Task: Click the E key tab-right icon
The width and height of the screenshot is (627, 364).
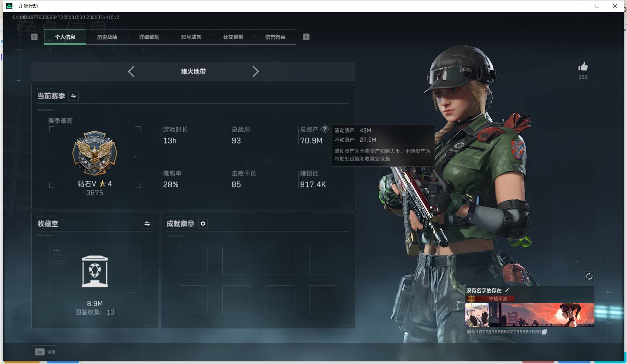Action: pos(306,37)
